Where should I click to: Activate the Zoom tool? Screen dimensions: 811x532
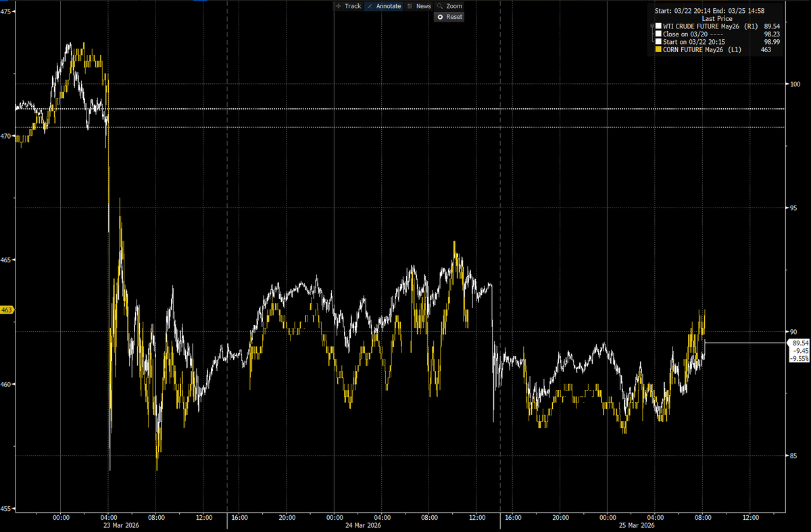[x=449, y=6]
